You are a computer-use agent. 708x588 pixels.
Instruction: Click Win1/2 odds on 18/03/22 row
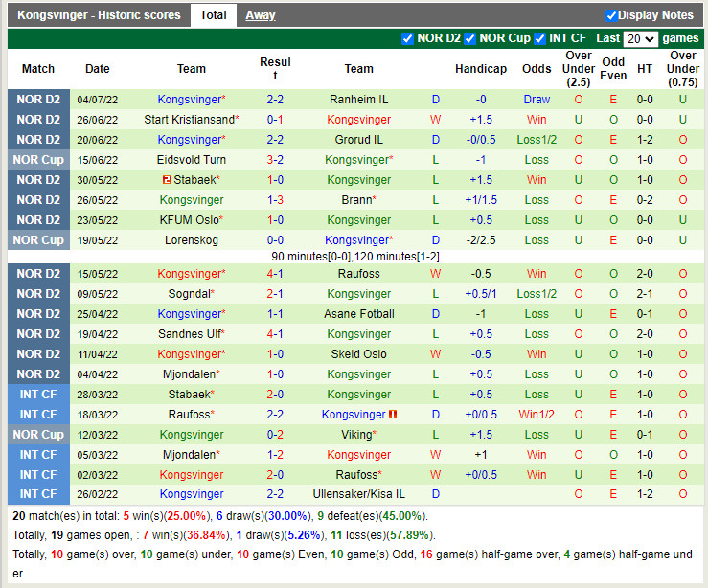(x=537, y=415)
